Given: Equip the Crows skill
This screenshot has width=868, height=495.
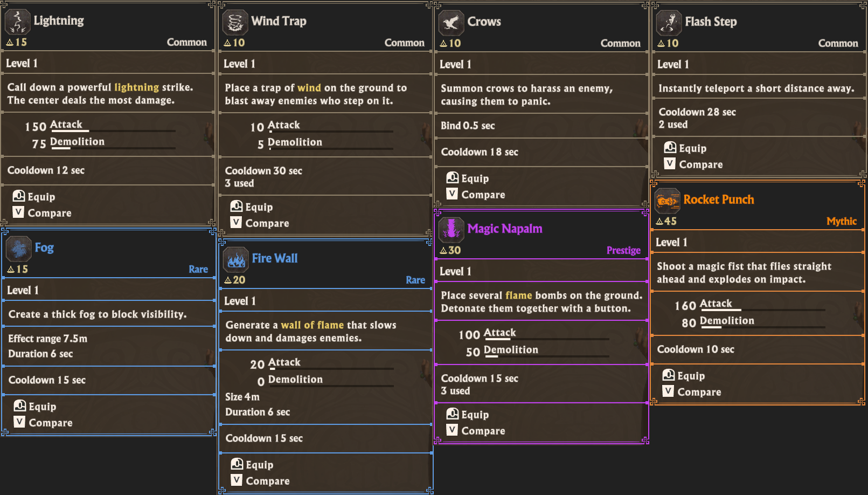Looking at the screenshot, I should 468,178.
